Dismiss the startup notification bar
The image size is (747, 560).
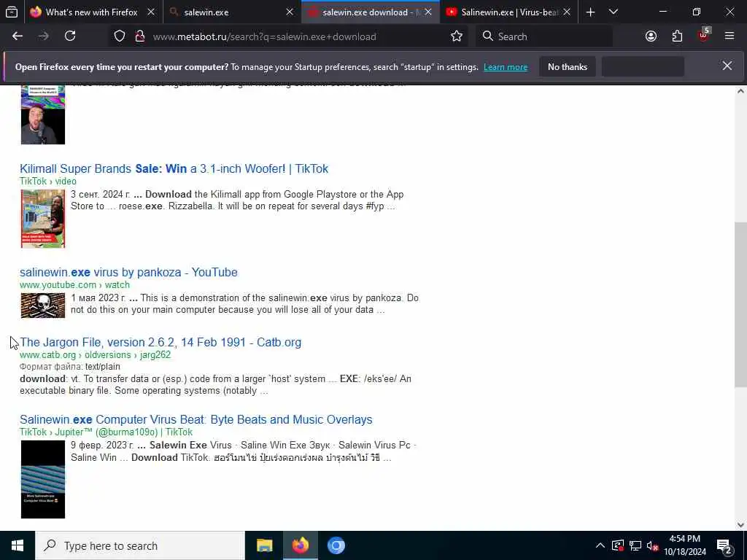click(x=727, y=66)
